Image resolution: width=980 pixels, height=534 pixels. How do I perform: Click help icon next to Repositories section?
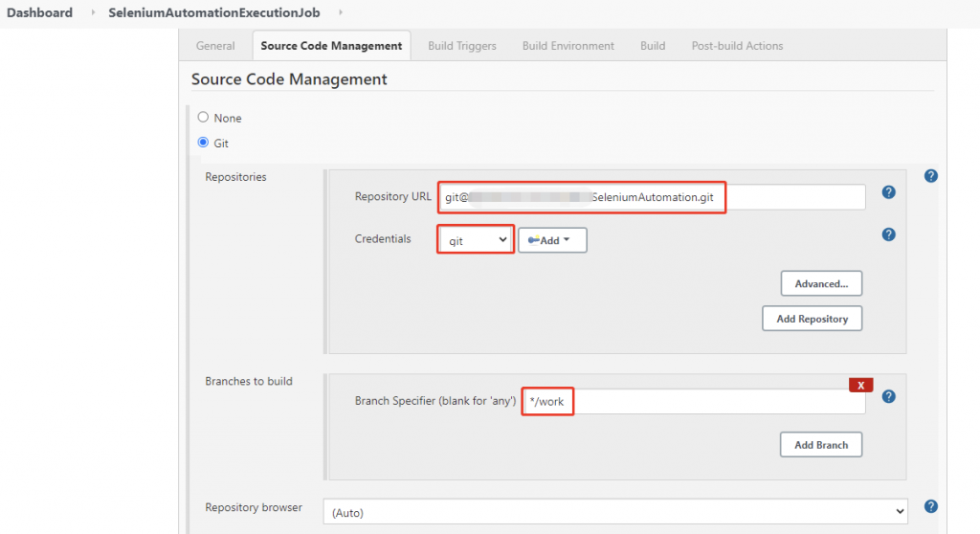pyautogui.click(x=930, y=176)
